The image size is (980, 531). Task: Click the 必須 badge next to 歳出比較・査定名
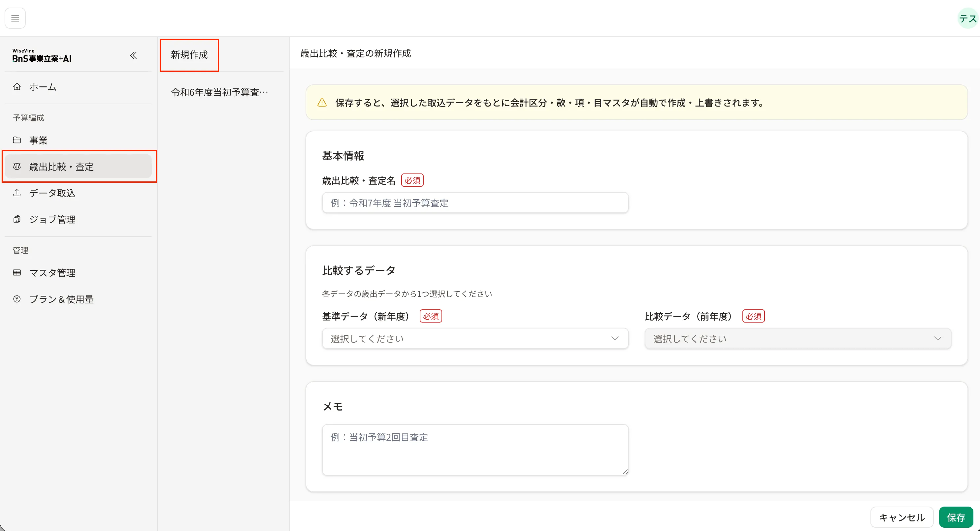412,180
